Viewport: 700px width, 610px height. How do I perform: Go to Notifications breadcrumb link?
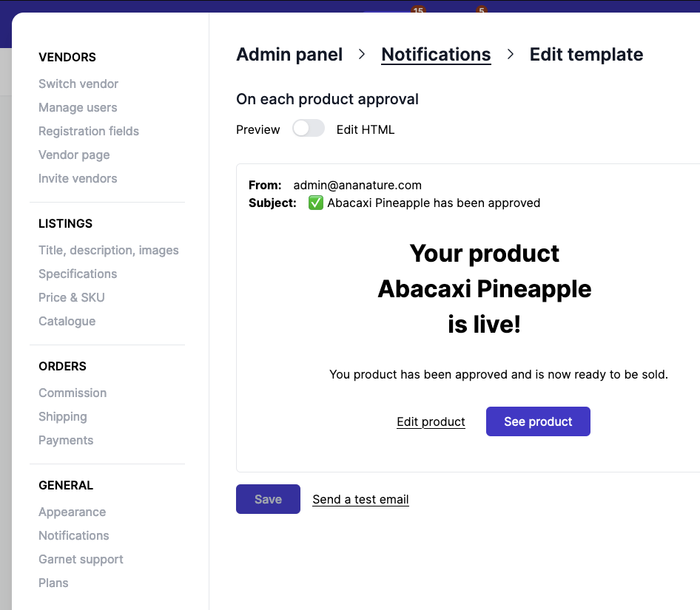pyautogui.click(x=436, y=55)
